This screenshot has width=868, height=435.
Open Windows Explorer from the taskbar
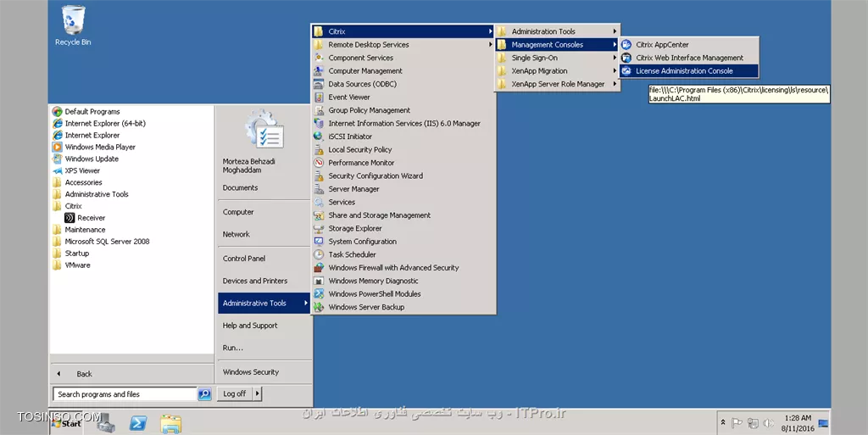point(171,423)
